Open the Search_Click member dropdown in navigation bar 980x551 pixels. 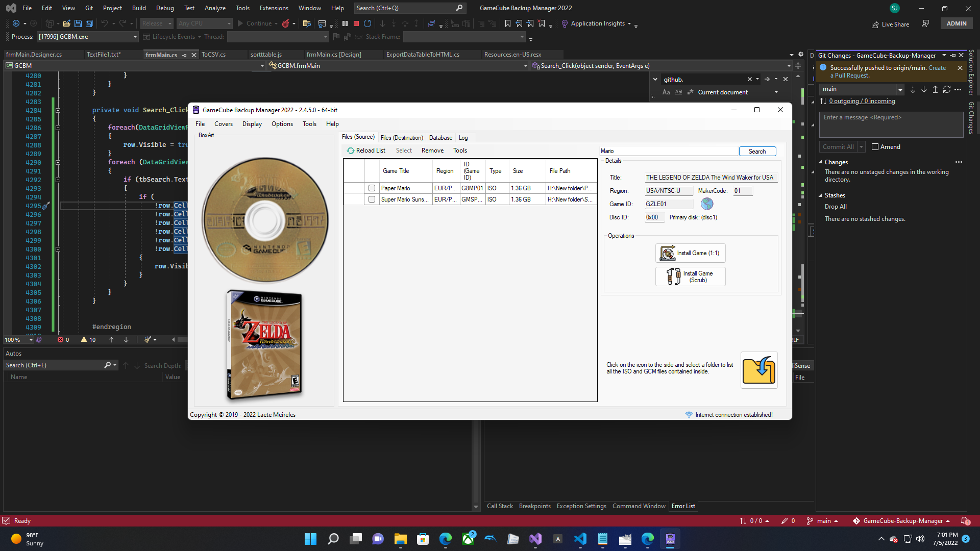tap(789, 66)
